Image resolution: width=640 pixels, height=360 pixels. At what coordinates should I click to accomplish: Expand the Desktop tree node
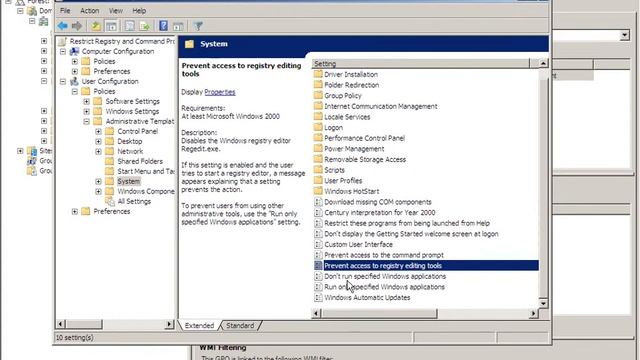pyautogui.click(x=98, y=141)
